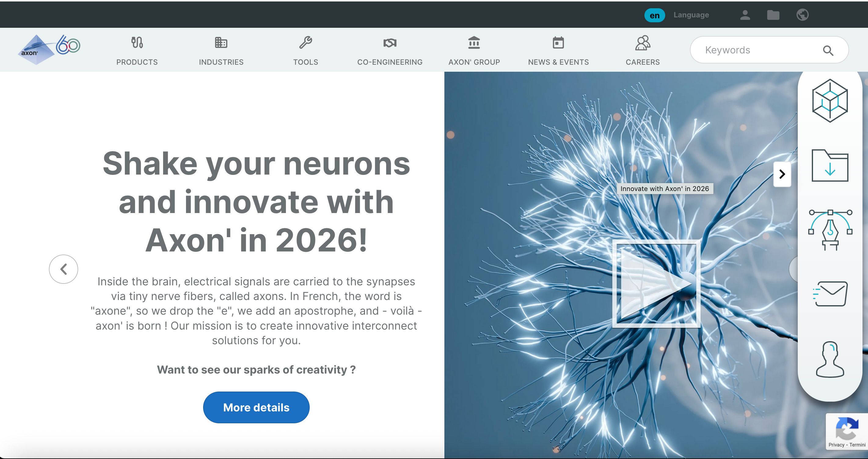Open the envelope contact icon in sidebar

tap(830, 294)
